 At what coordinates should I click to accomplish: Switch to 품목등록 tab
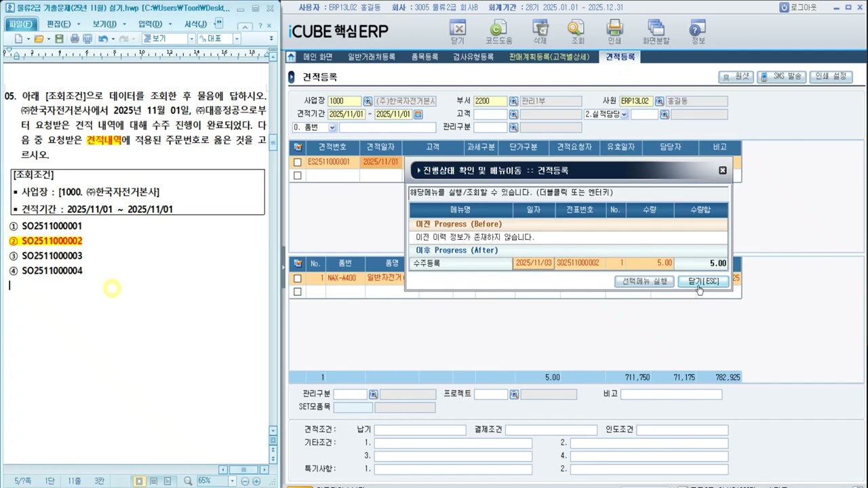pyautogui.click(x=425, y=57)
